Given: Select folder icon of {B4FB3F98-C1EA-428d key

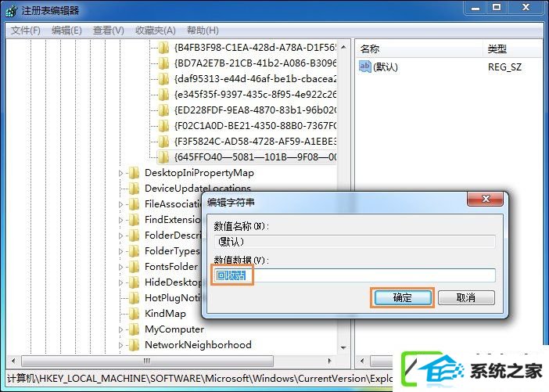Looking at the screenshot, I should click(x=163, y=47).
